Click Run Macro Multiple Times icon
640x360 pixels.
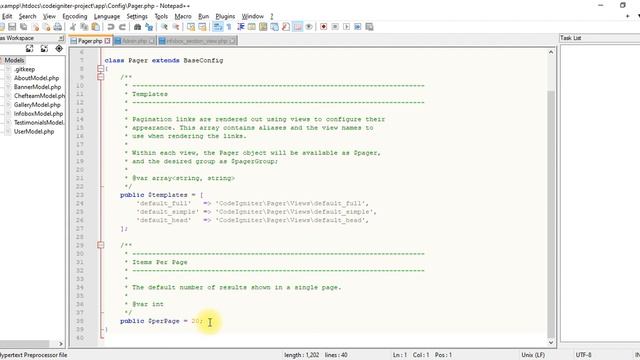pyautogui.click(x=358, y=27)
